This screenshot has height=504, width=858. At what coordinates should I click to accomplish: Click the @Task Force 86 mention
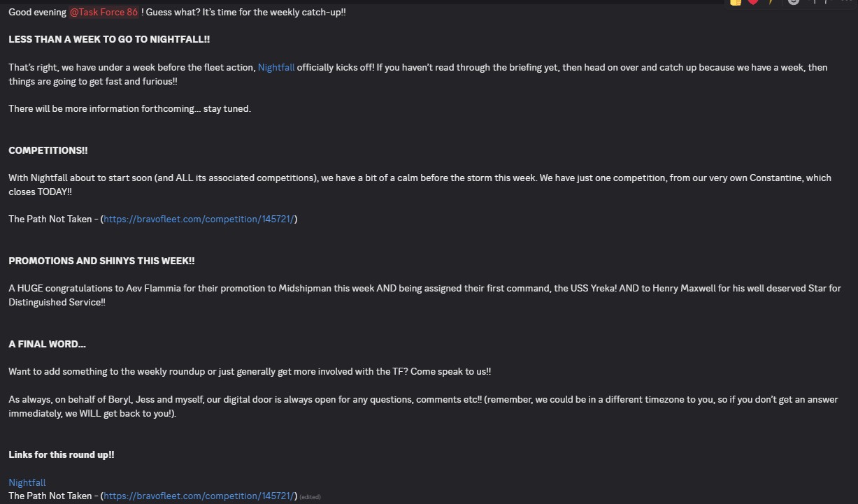click(x=103, y=13)
